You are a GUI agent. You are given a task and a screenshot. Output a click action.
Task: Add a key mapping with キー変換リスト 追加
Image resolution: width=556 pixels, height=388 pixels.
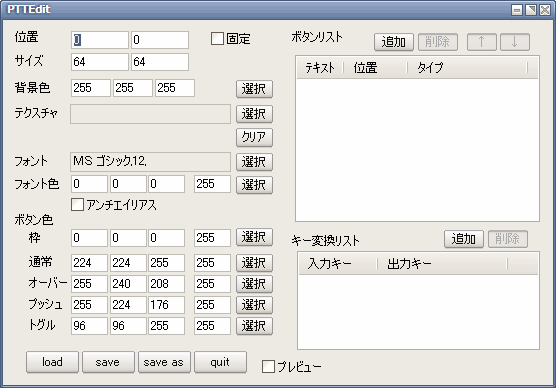click(x=463, y=239)
